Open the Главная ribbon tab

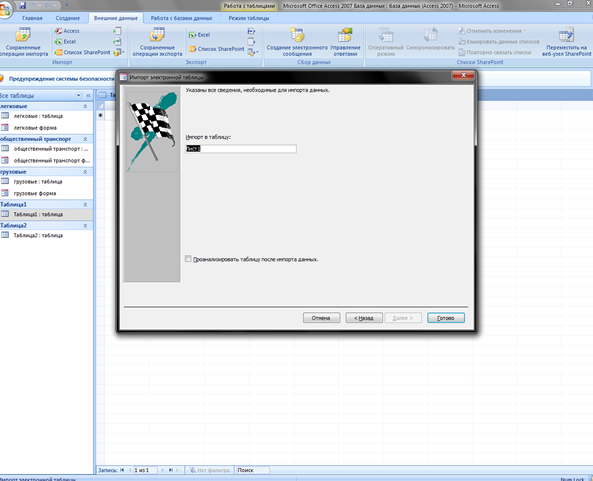pos(32,18)
